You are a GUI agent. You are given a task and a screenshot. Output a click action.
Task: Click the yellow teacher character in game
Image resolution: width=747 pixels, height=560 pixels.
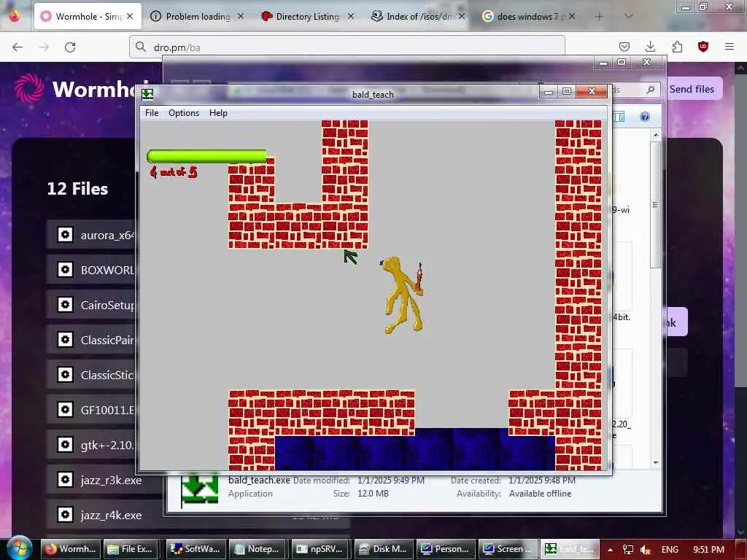coord(403,295)
